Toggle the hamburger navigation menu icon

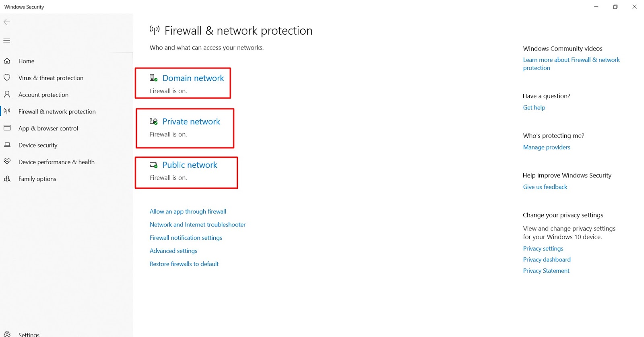7,41
